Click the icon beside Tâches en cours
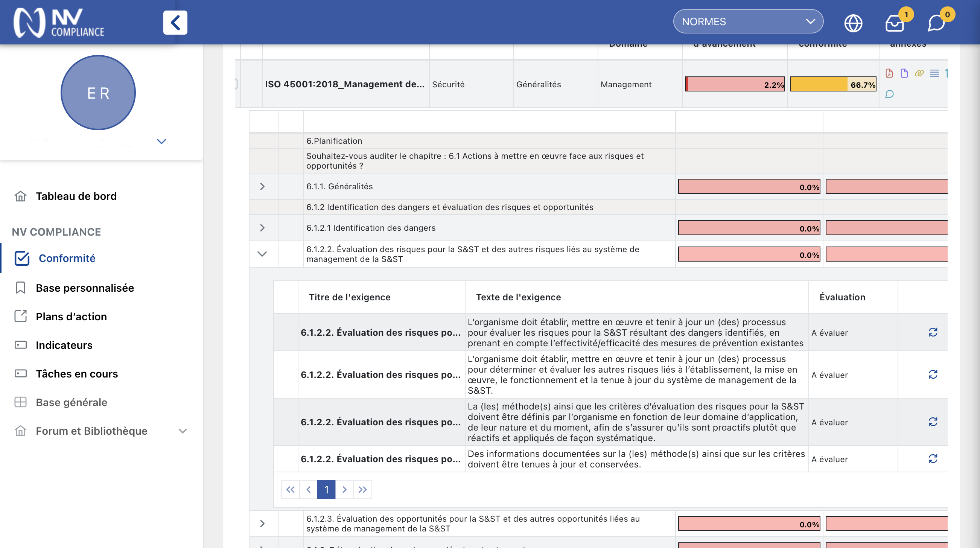The width and height of the screenshot is (980, 548). (21, 373)
